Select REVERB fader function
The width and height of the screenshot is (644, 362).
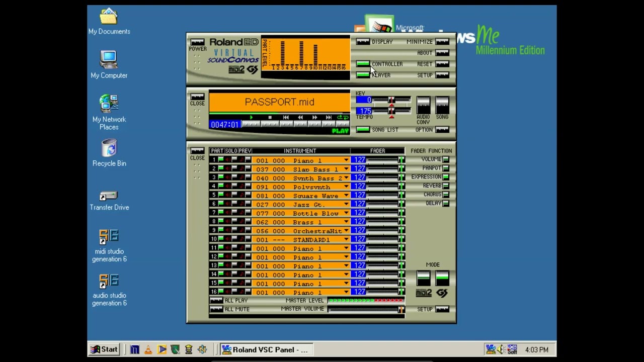pos(446,186)
